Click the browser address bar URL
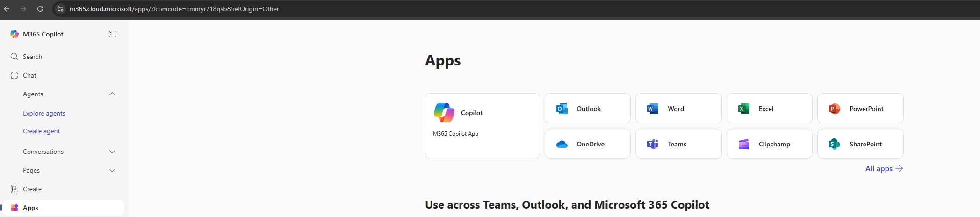 pos(174,9)
